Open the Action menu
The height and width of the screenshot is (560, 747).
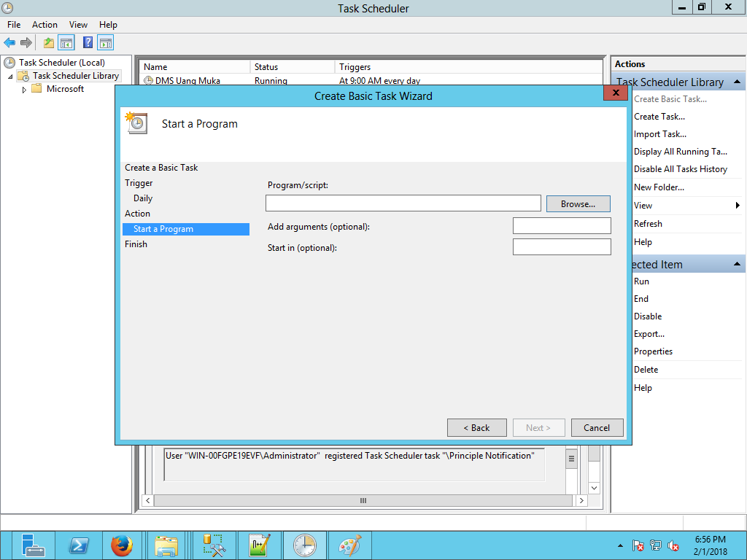click(44, 25)
